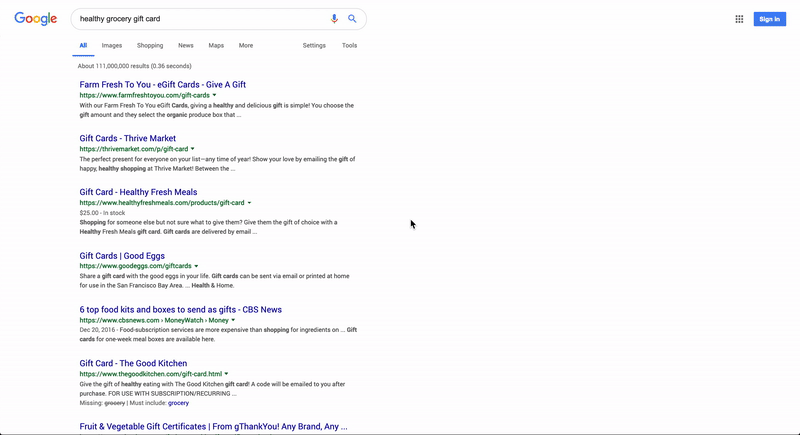The width and height of the screenshot is (800, 435).
Task: Open the search Tools
Action: coord(349,45)
